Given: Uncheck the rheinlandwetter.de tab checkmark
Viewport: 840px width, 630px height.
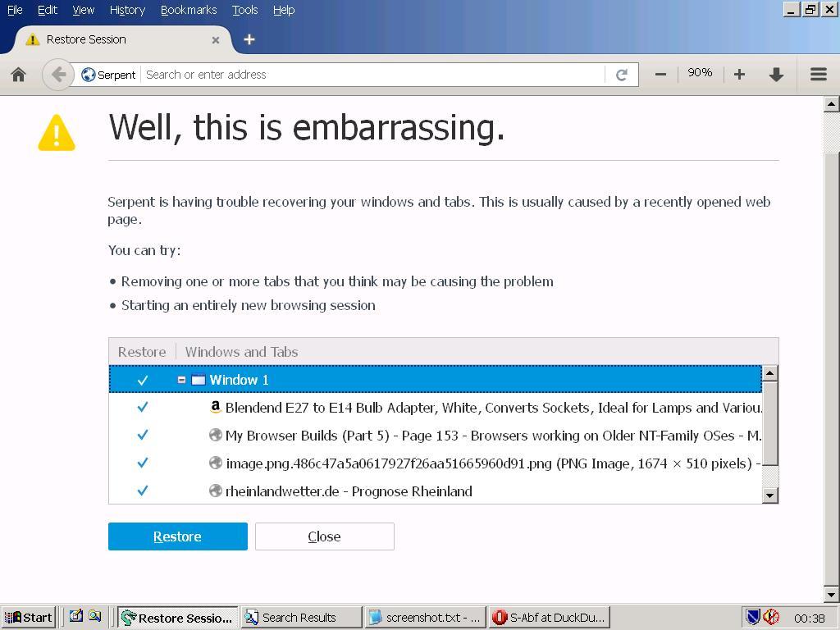Looking at the screenshot, I should 143,491.
